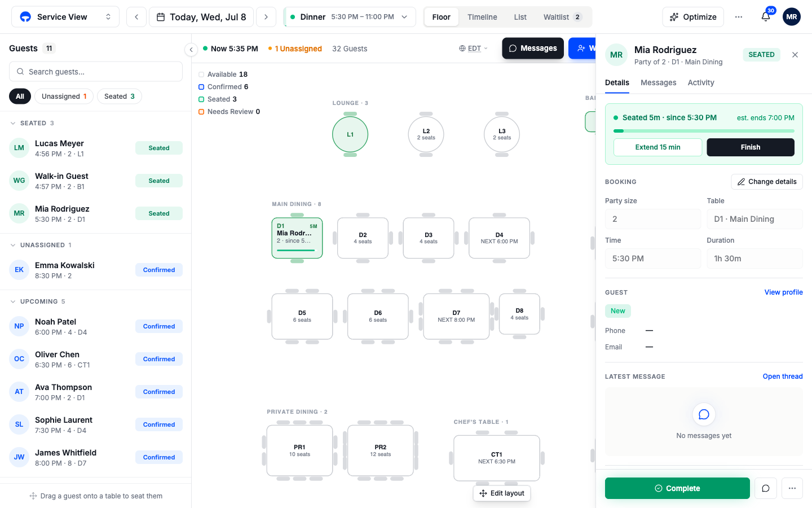The image size is (812, 508).
Task: Switch to the Timeline view tab
Action: [x=482, y=17]
